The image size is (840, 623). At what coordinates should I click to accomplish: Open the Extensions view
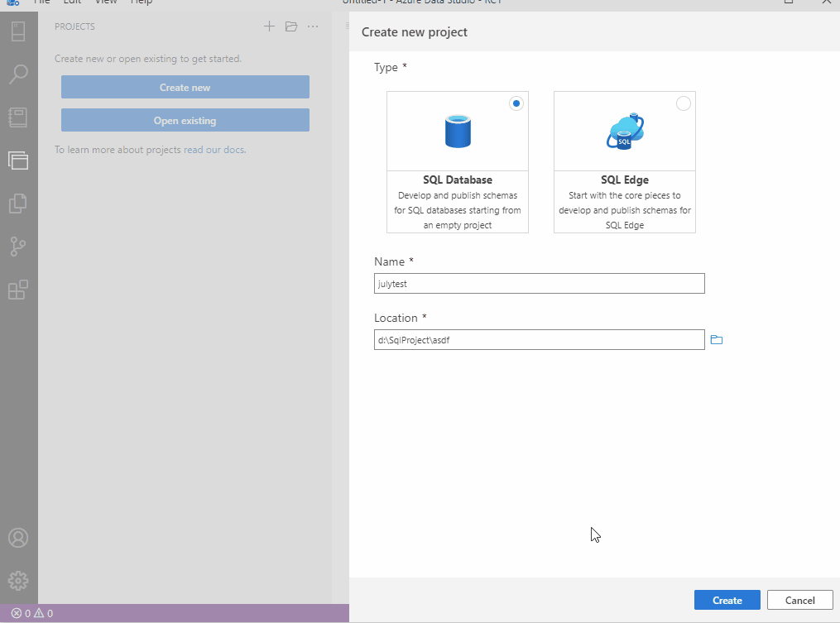[18, 289]
